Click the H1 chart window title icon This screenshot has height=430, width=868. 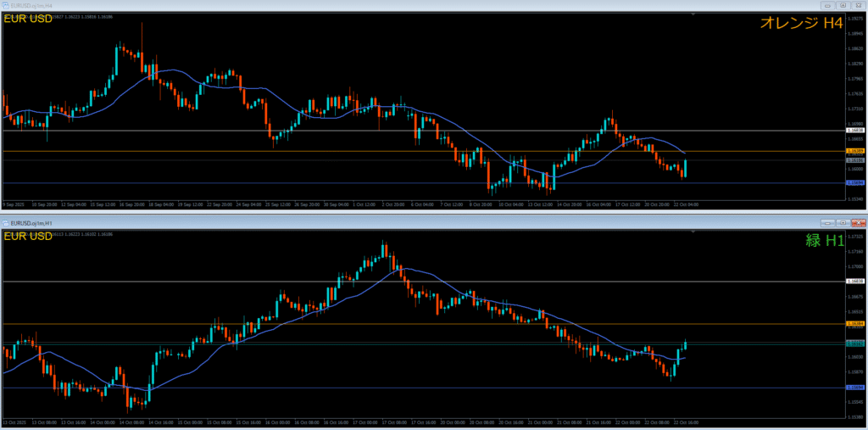click(x=5, y=222)
